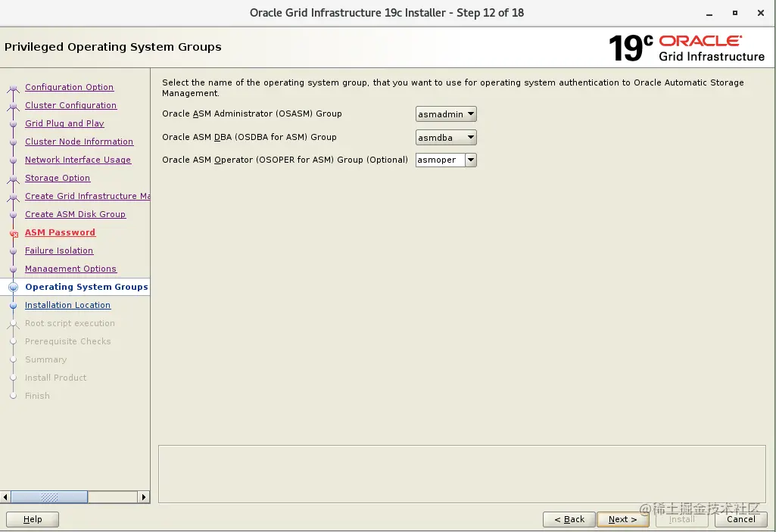Click the right arrow of sidebar scrollbar
Image resolution: width=776 pixels, height=532 pixels.
[x=144, y=497]
